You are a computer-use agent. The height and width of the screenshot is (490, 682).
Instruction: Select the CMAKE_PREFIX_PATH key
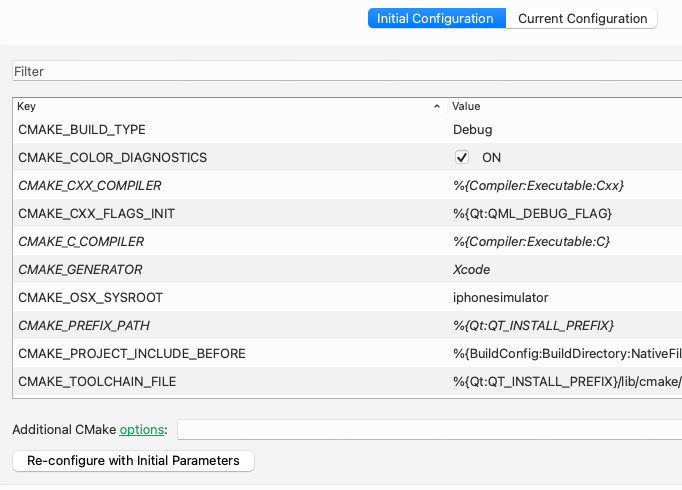coord(84,326)
